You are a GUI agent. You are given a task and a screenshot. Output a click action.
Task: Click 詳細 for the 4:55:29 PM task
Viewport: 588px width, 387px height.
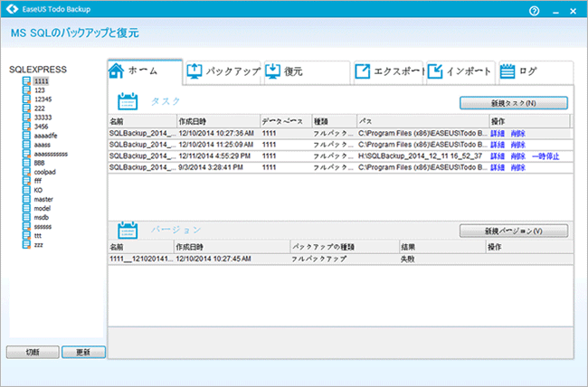[498, 156]
